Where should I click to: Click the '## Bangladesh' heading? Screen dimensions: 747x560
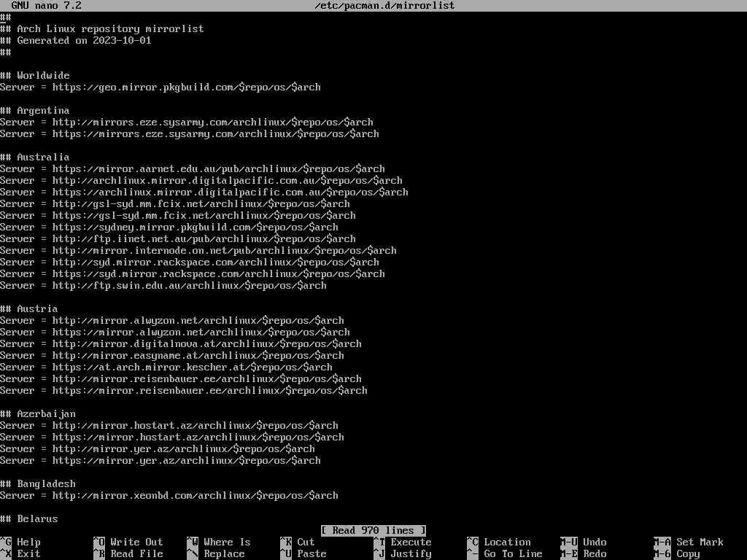point(38,484)
